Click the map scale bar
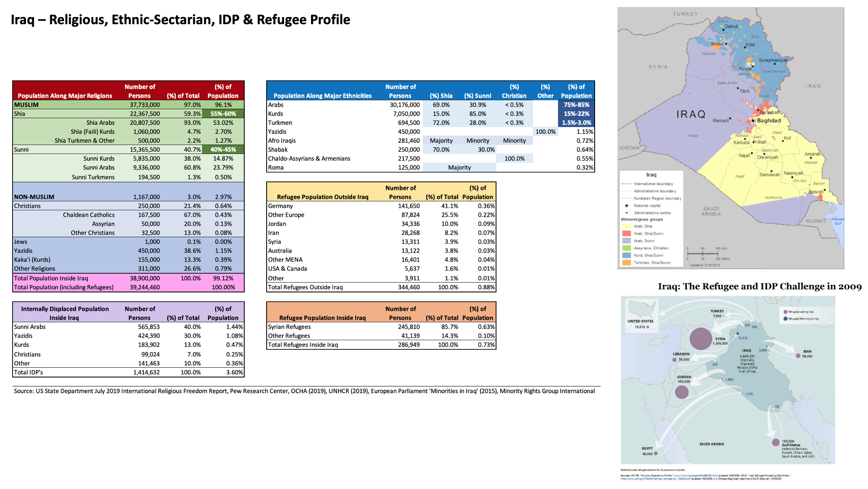The width and height of the screenshot is (868, 489). [x=703, y=253]
